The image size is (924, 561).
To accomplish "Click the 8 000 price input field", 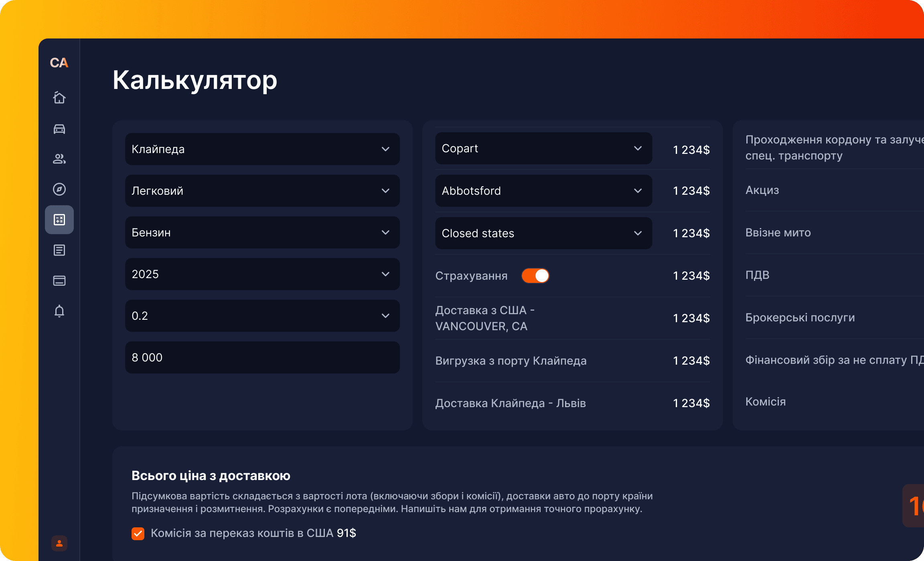I will click(x=262, y=357).
